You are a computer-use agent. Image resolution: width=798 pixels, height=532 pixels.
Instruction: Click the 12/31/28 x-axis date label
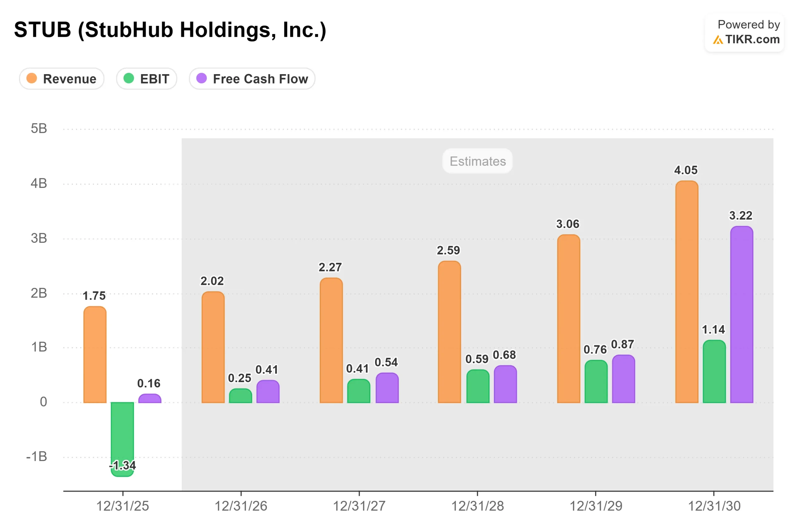tap(478, 506)
